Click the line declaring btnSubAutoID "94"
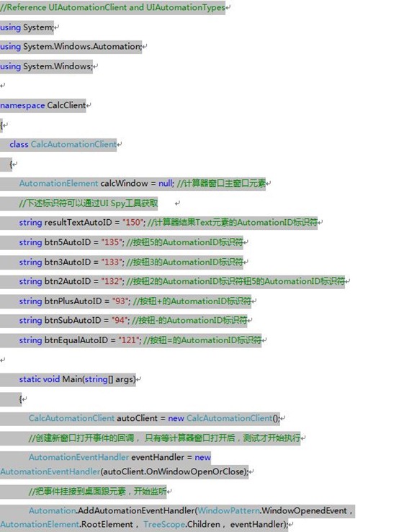Viewport: 399px width, 532px height. 133,320
